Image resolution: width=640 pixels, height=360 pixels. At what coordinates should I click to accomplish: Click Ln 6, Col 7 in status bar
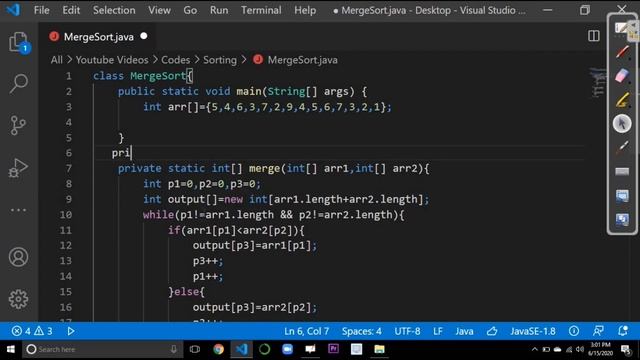click(x=307, y=331)
